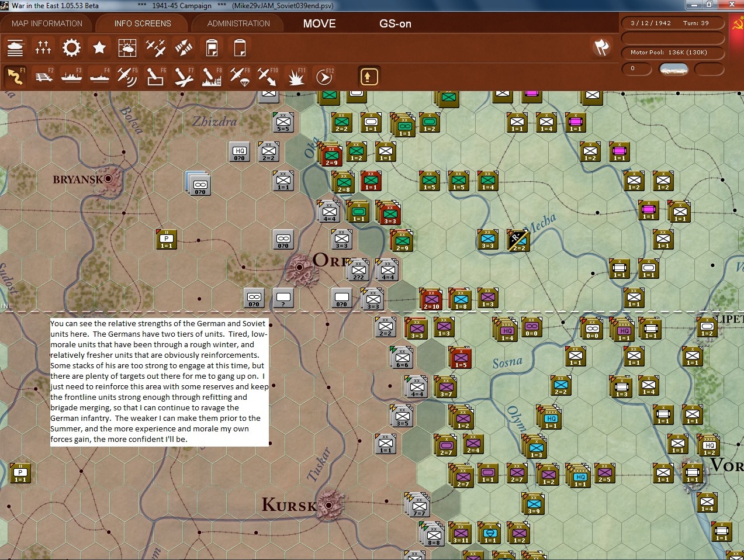
Task: Select the cyan Soviet 3=9 unit
Action: coord(534,503)
